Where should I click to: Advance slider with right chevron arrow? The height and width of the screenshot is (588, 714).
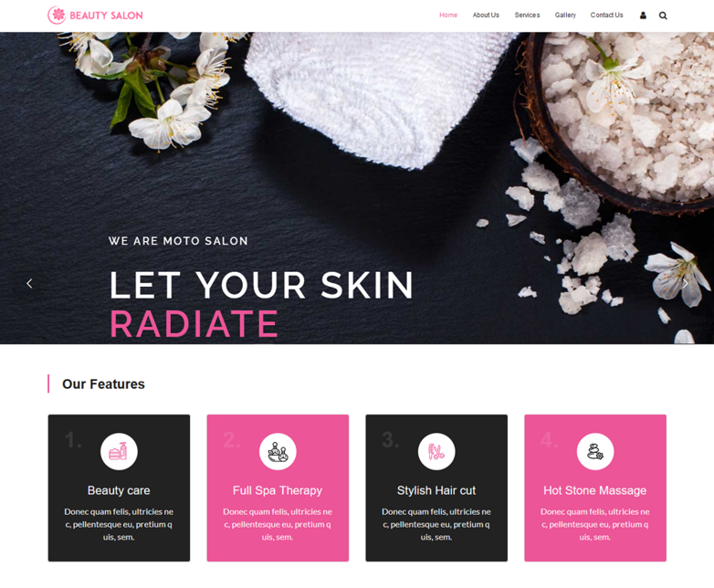(x=685, y=284)
